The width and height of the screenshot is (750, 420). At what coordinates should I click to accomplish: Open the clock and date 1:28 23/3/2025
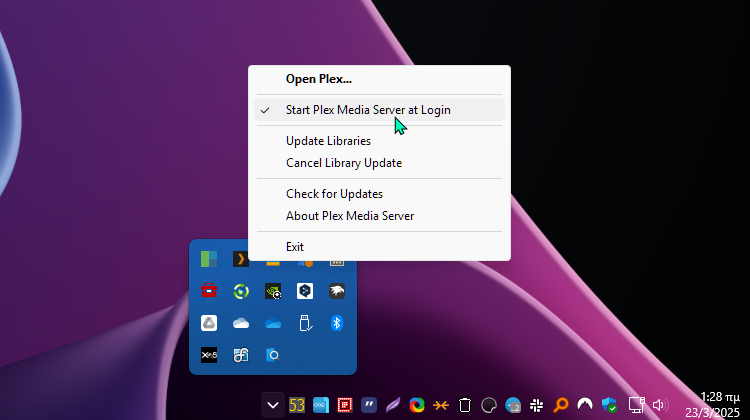pyautogui.click(x=712, y=405)
